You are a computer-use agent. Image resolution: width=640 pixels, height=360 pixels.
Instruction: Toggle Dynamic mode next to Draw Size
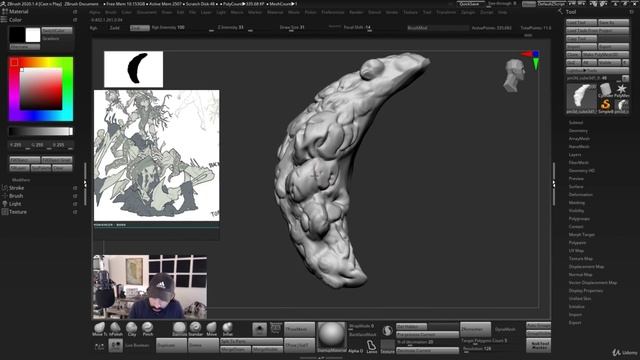[x=334, y=26]
